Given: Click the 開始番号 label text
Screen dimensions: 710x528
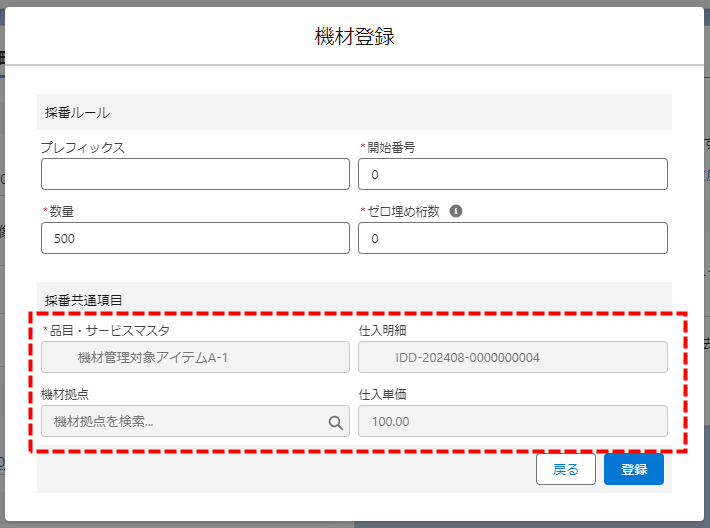Looking at the screenshot, I should 391,147.
